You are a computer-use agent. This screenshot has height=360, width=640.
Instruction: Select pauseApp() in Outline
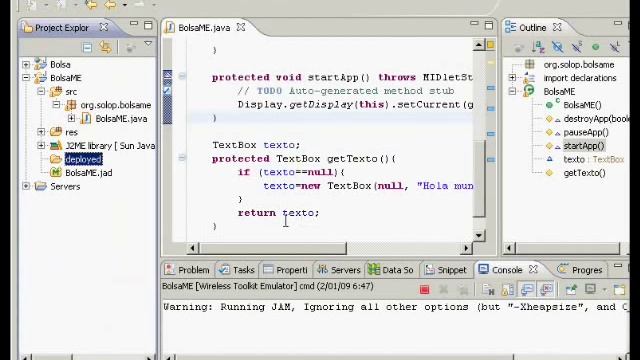pyautogui.click(x=586, y=132)
